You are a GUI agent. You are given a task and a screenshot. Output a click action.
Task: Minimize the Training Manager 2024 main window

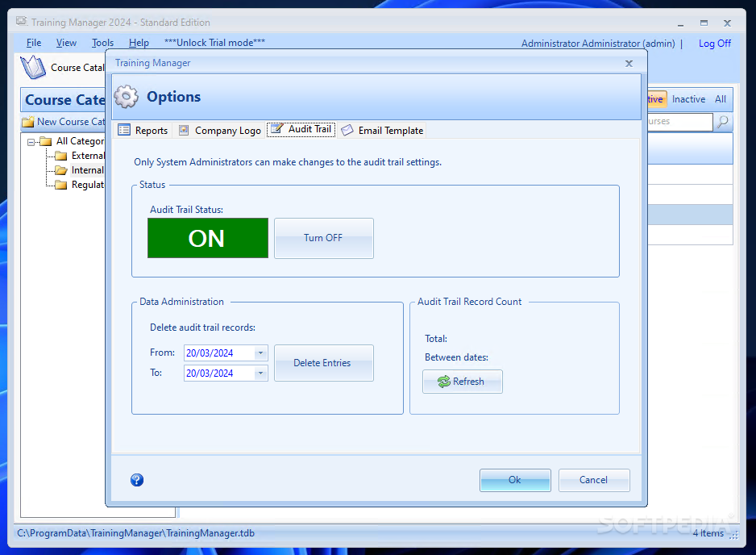[x=680, y=23]
